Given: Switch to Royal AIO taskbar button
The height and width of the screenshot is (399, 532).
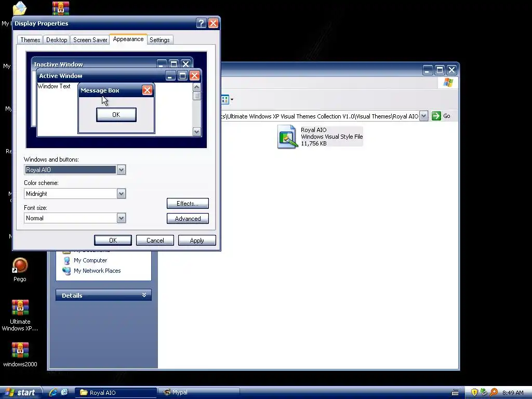Looking at the screenshot, I should point(116,393).
